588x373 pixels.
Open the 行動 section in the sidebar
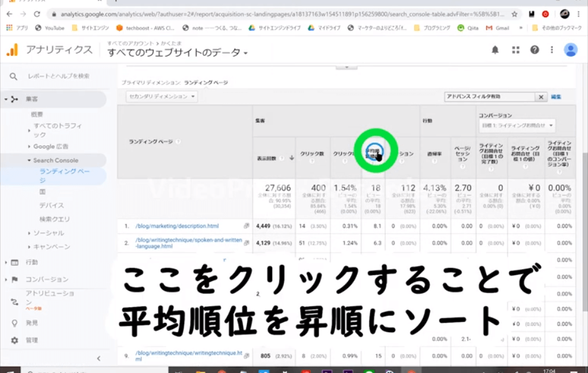[32, 262]
